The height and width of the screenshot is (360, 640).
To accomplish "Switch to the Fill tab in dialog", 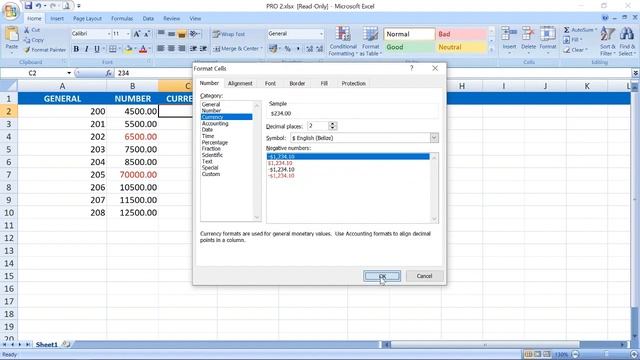I will (324, 83).
